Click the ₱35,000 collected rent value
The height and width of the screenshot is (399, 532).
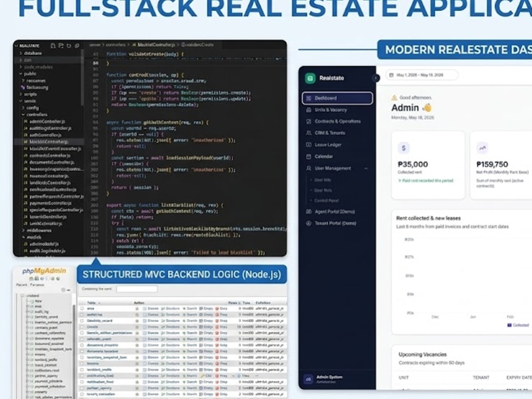click(x=413, y=164)
